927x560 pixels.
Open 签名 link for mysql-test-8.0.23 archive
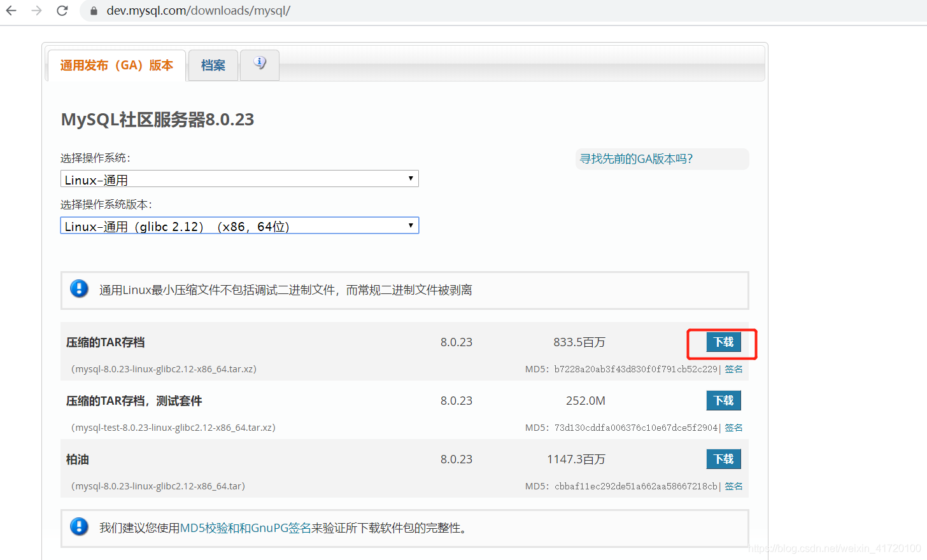point(733,428)
